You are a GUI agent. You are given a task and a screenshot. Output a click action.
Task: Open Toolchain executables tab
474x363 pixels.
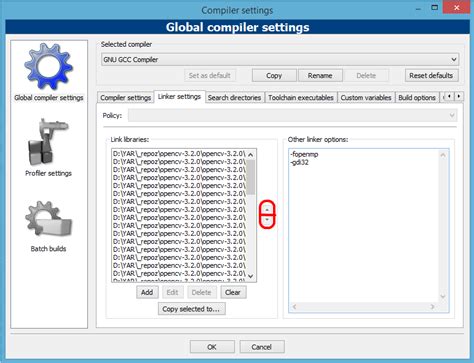301,98
